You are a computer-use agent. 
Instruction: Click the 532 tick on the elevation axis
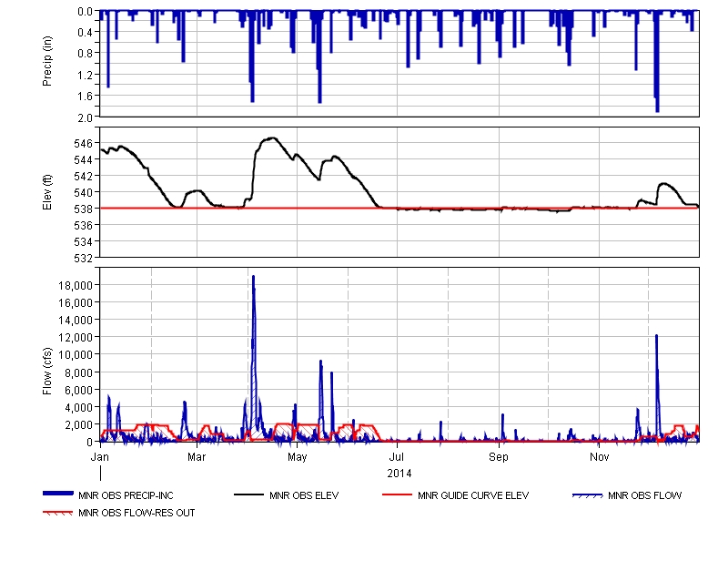click(84, 258)
